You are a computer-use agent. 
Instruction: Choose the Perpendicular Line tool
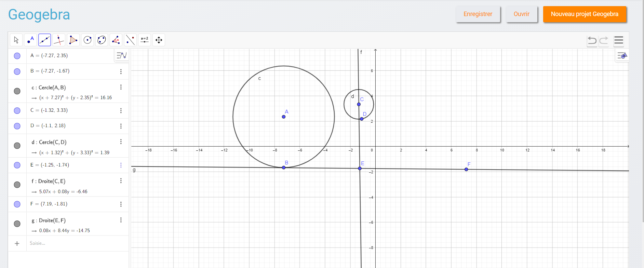coord(59,40)
